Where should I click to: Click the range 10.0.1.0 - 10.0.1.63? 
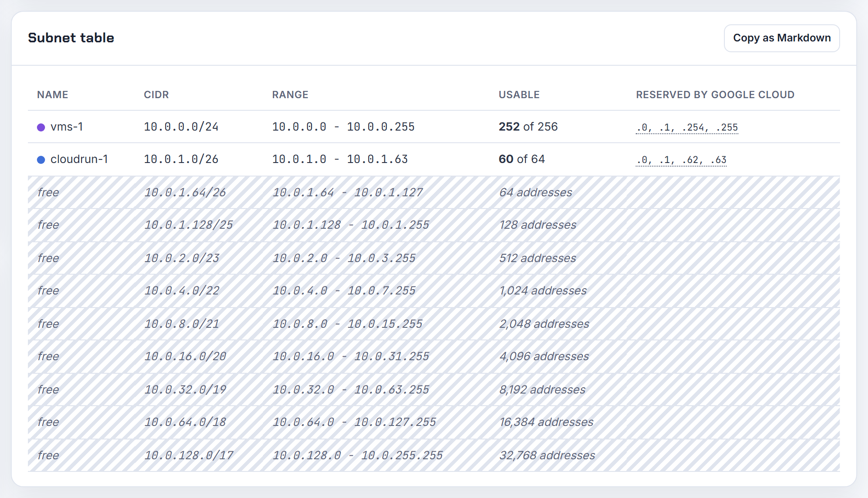coord(340,159)
